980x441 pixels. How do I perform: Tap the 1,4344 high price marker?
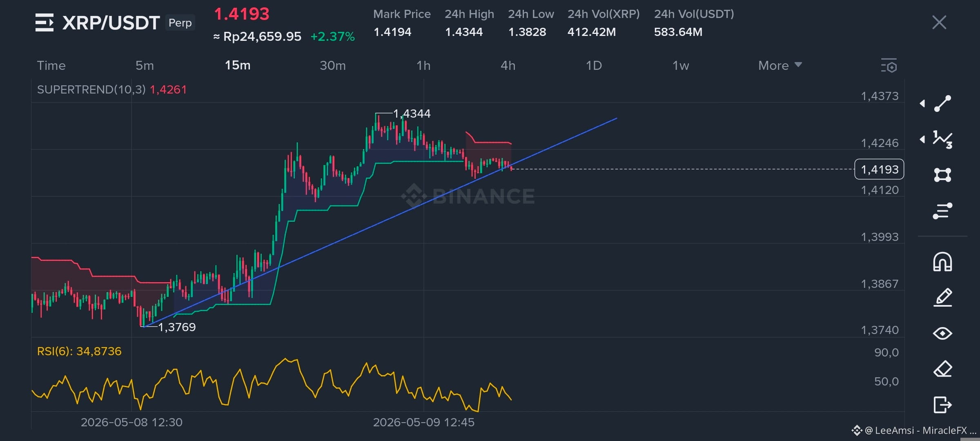[412, 114]
